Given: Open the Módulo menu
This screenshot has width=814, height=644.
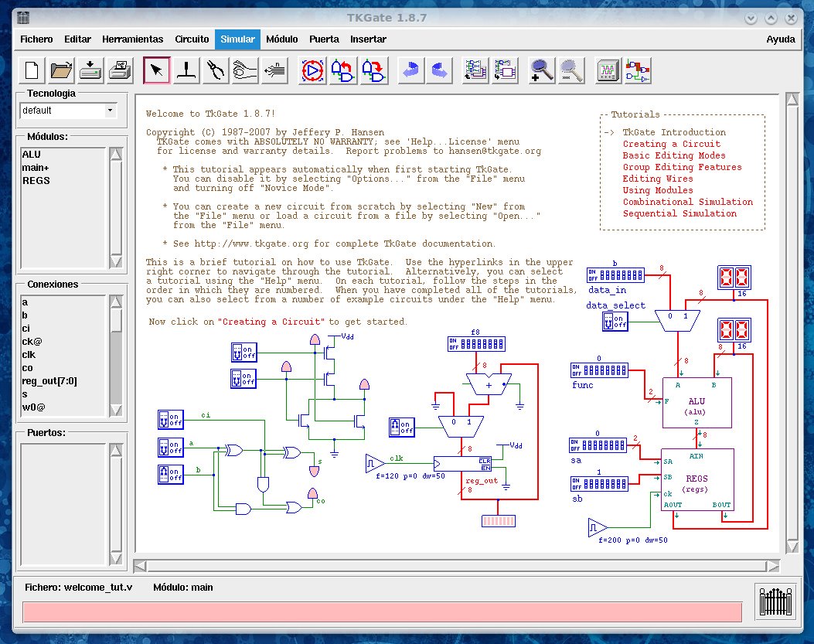Looking at the screenshot, I should pos(282,39).
